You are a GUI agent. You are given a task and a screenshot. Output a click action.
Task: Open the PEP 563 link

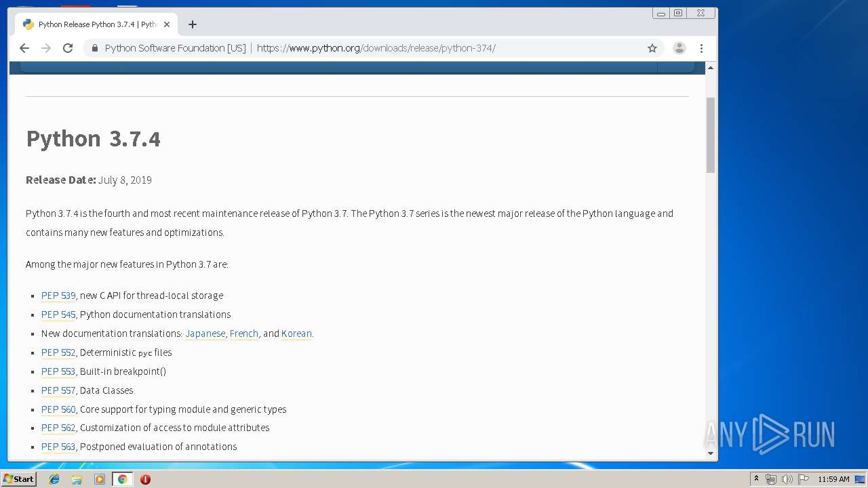[58, 447]
